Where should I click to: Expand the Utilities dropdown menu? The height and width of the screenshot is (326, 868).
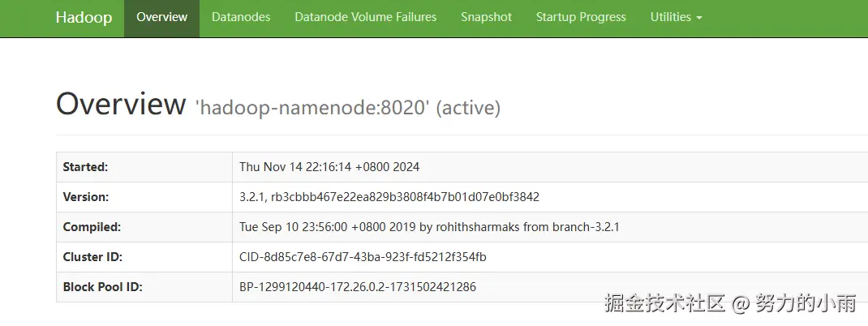coord(676,17)
